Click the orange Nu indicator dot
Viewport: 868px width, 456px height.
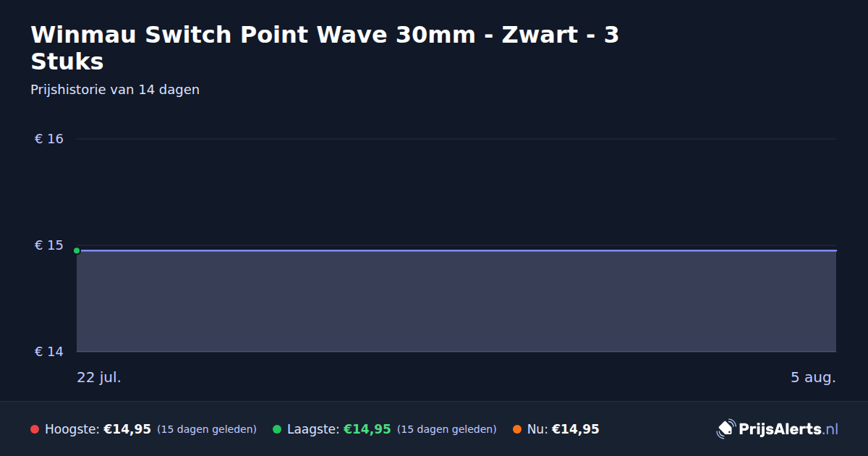point(517,429)
